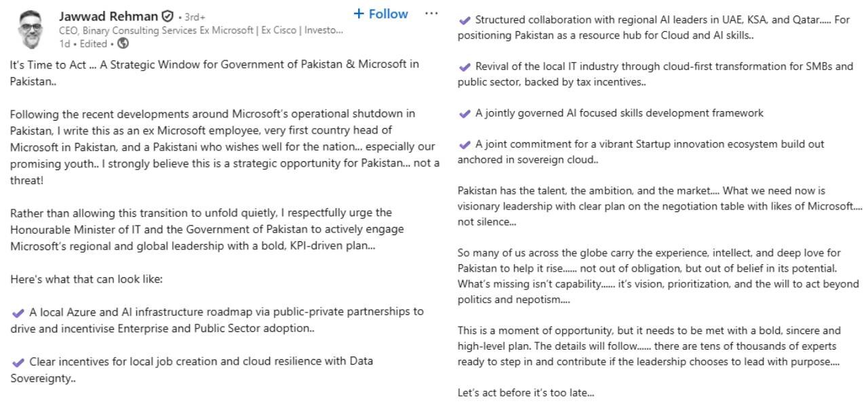
Task: Click checkmark before 'A joint commitment for a vibrant'
Action: (465, 145)
